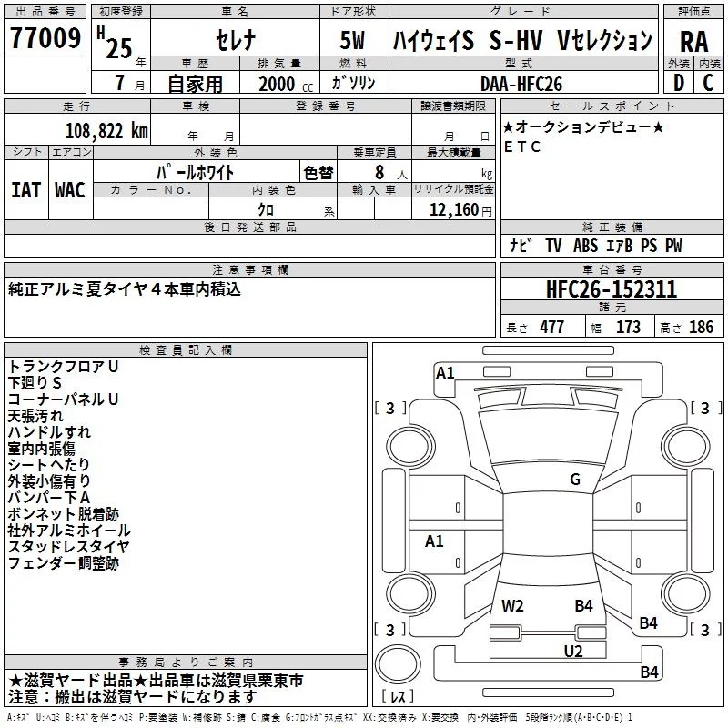728x728 pixels.
Task: Click the mileage 108,822 km
Action: 106,131
